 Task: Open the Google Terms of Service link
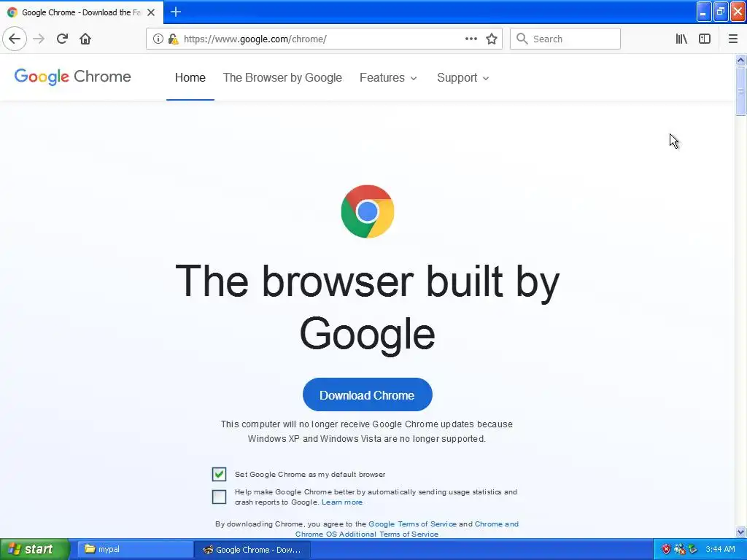pyautogui.click(x=413, y=524)
